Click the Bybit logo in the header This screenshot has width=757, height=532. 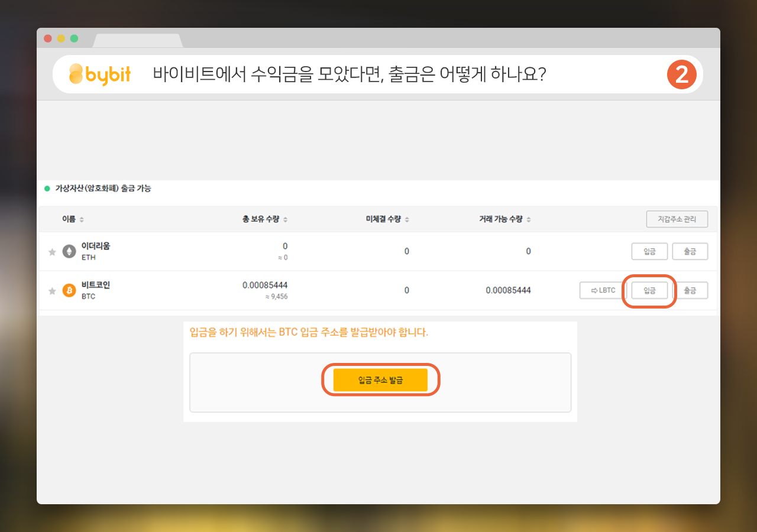(x=100, y=74)
